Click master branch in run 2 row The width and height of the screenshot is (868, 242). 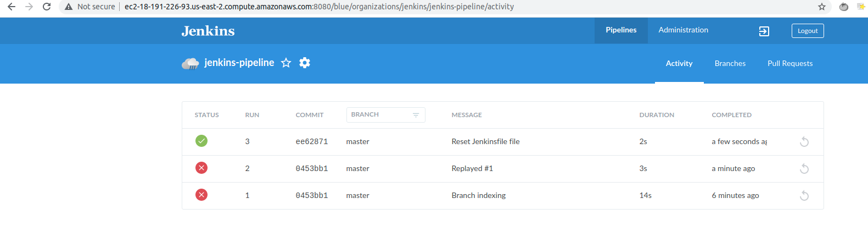358,168
